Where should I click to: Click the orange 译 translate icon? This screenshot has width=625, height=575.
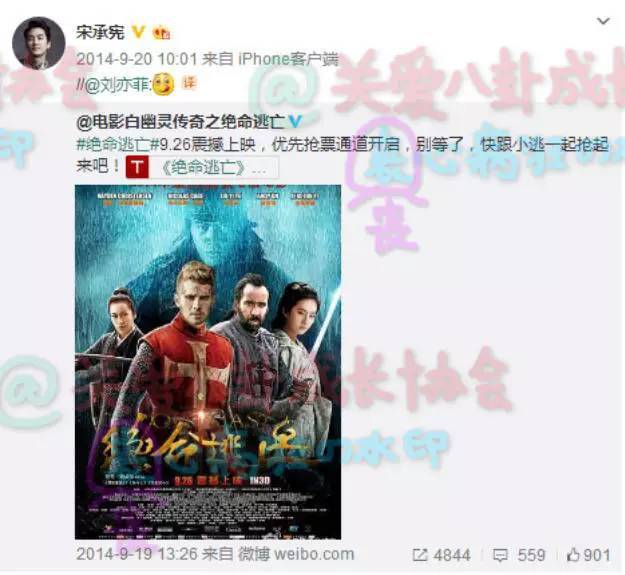[x=190, y=83]
